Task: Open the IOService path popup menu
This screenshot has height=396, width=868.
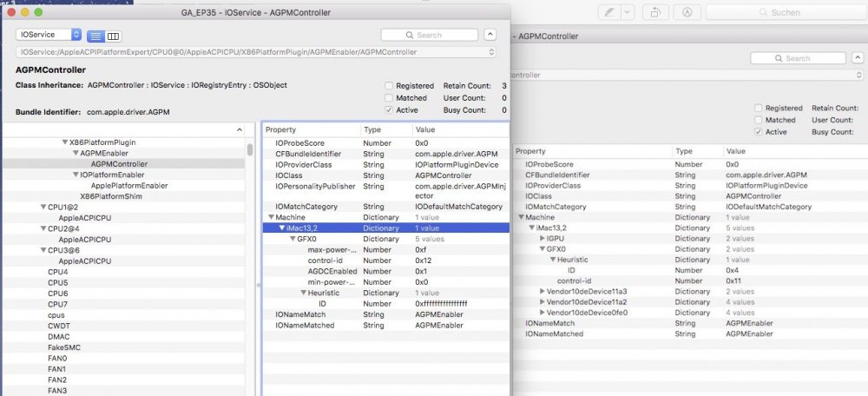Action: pyautogui.click(x=256, y=52)
